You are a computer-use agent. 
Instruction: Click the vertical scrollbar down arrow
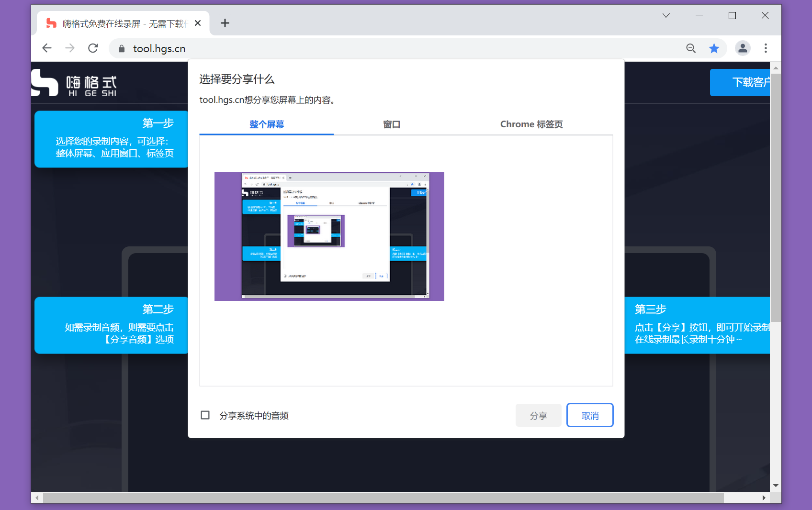point(775,485)
